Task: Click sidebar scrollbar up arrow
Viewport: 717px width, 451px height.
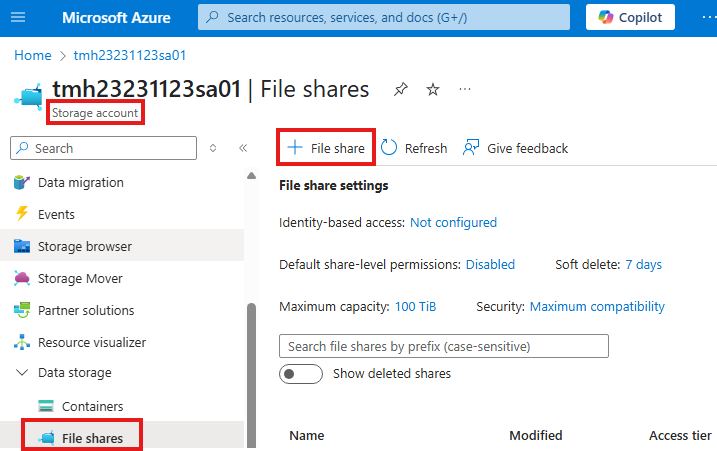Action: tap(251, 176)
